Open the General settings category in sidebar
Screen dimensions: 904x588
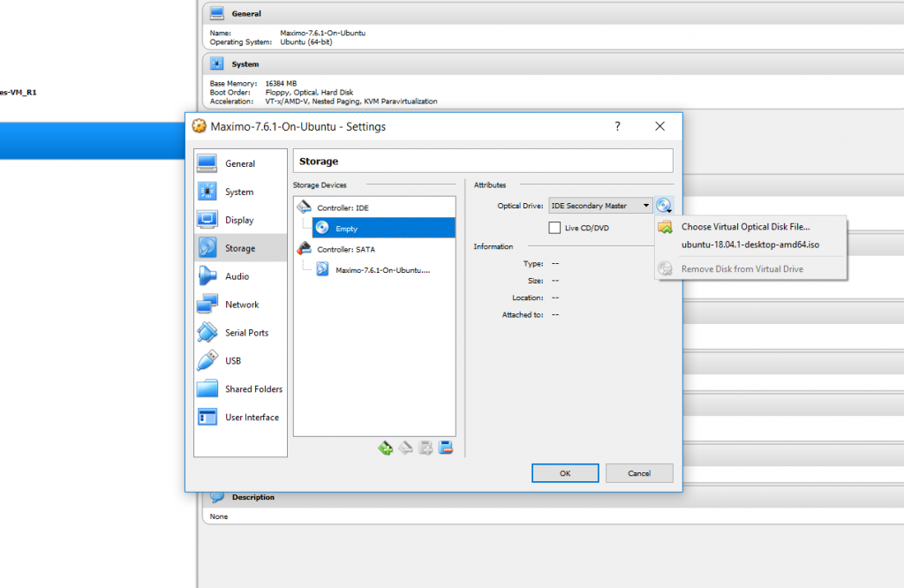tap(240, 163)
